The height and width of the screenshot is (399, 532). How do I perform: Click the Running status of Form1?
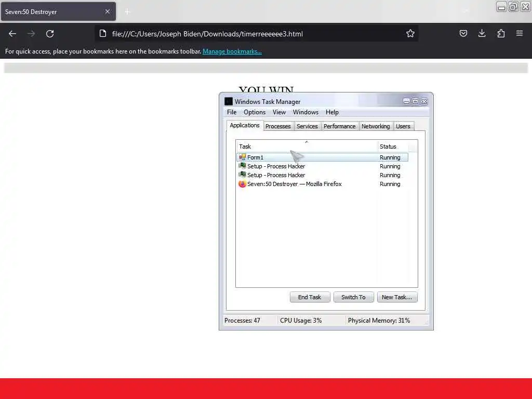[x=390, y=157]
